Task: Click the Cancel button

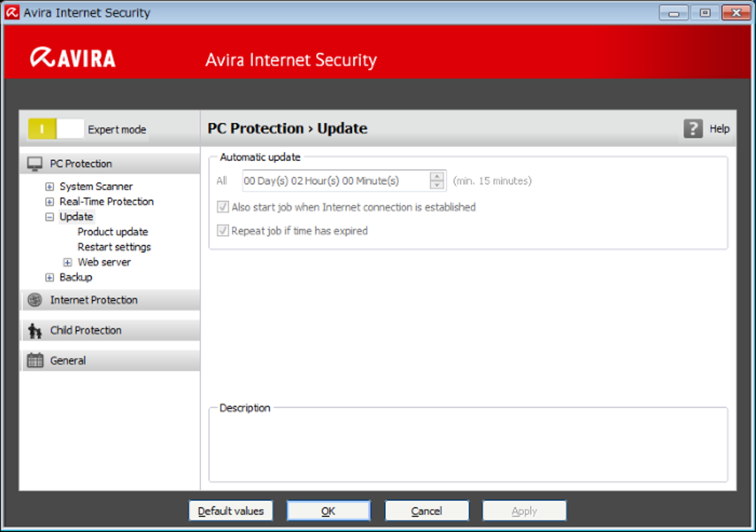Action: [x=426, y=511]
